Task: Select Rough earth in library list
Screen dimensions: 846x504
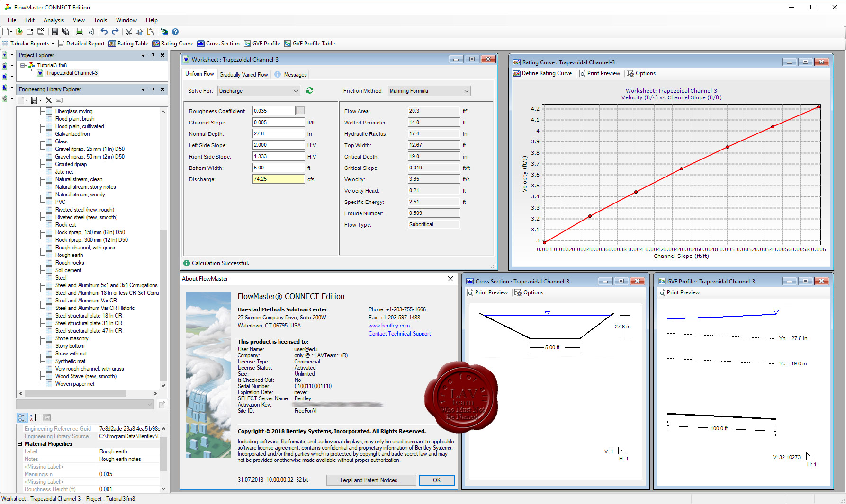Action: [69, 255]
